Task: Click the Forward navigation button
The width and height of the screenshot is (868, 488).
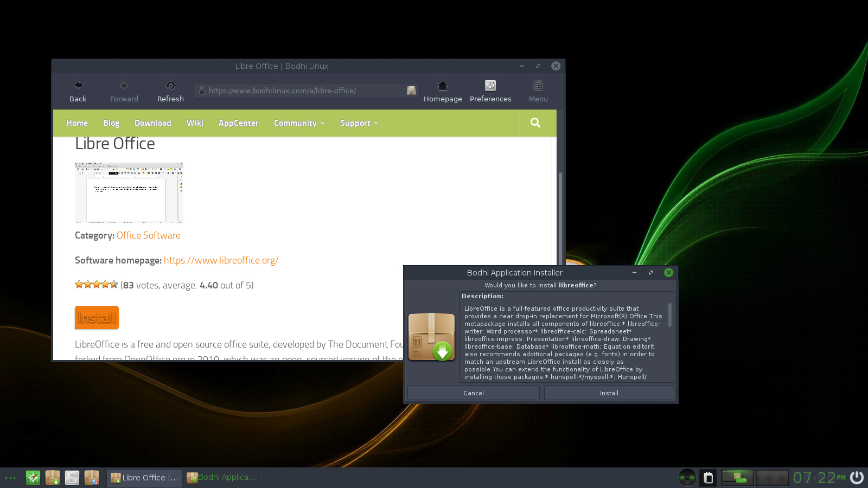Action: pyautogui.click(x=124, y=91)
